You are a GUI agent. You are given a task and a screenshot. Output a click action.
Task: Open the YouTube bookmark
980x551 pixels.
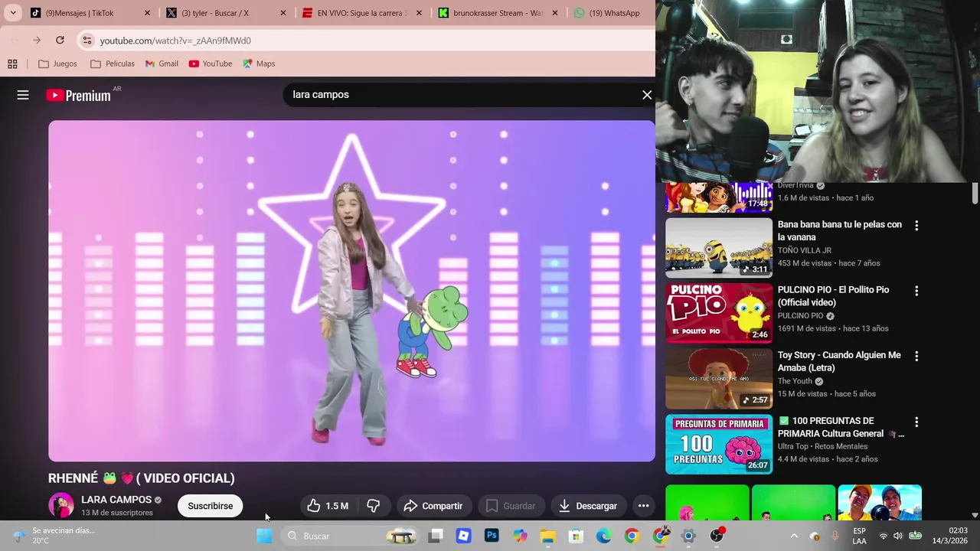coord(210,64)
